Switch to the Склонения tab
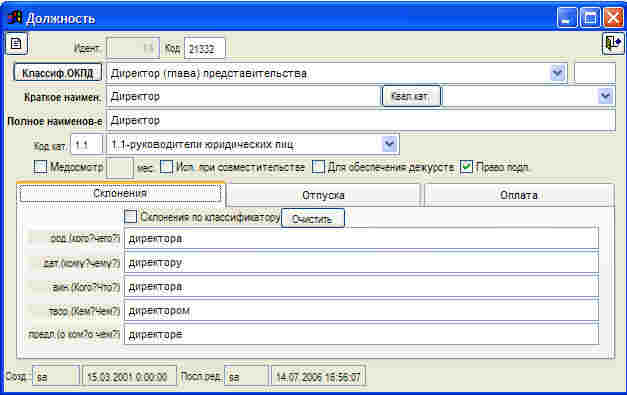Image resolution: width=627 pixels, height=395 pixels. coord(120,194)
